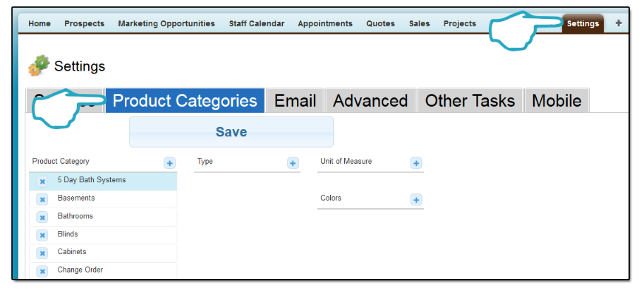Remove 5 Day Bath Systems via x icon
Image resolution: width=644 pixels, height=293 pixels.
[x=42, y=181]
